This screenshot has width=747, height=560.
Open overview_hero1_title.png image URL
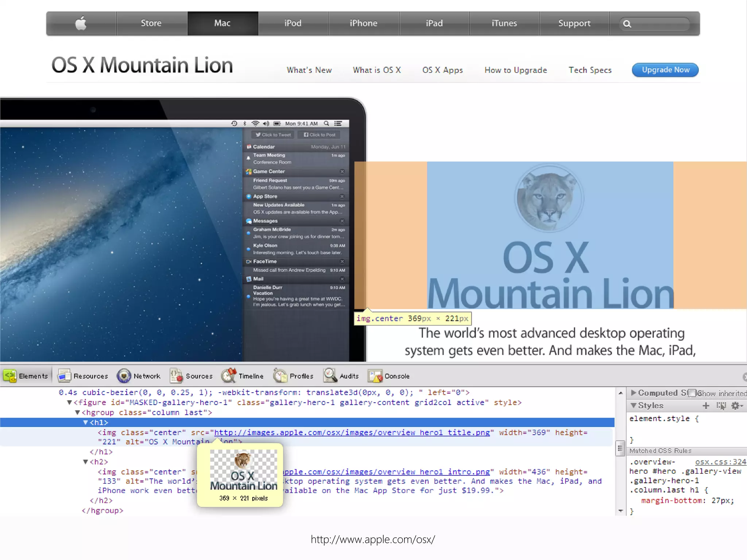[x=352, y=432]
